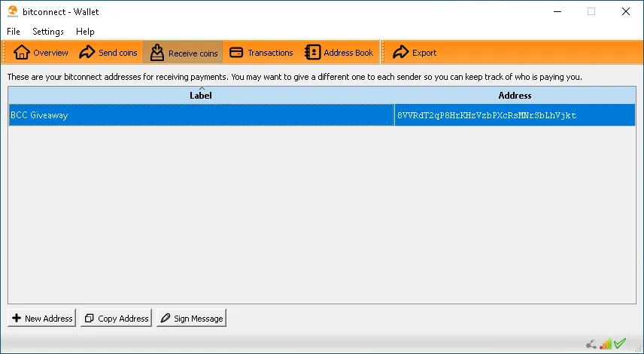Select the Receive coins inbox icon
The image size is (644, 354).
(x=157, y=53)
